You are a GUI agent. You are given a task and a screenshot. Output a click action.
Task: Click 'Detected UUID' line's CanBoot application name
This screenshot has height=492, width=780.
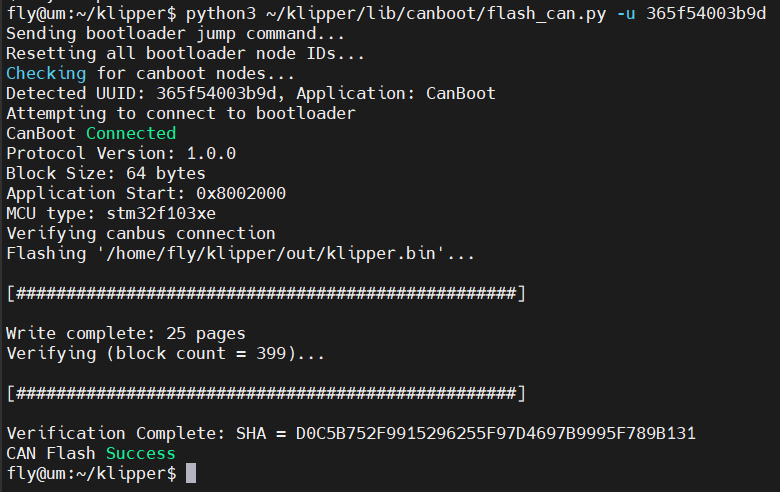tap(461, 94)
